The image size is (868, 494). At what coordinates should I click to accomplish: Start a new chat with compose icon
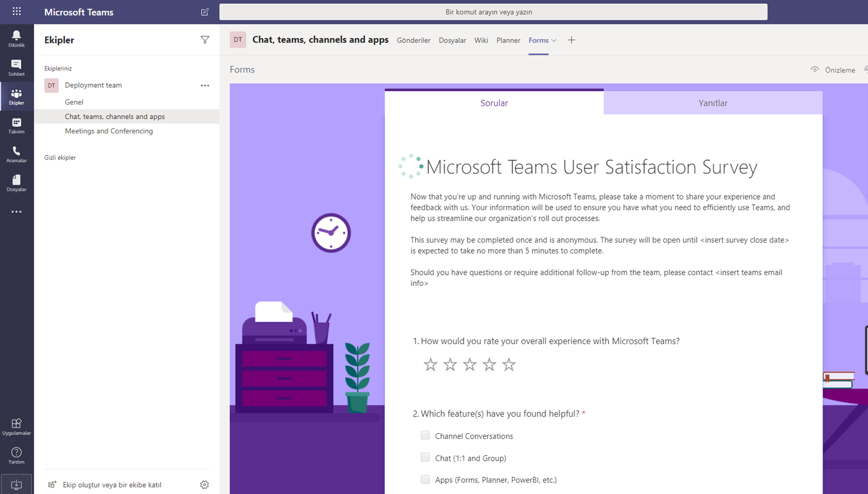point(205,12)
